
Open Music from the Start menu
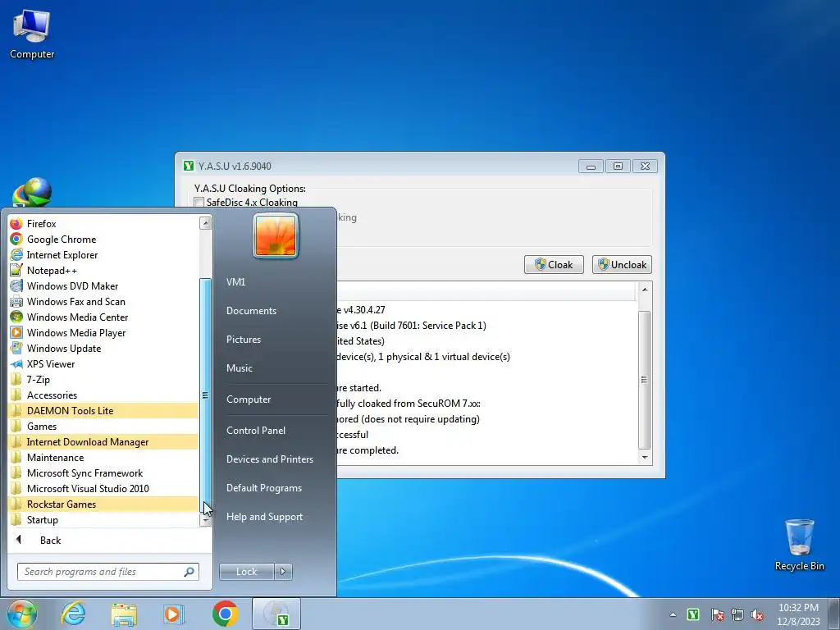tap(239, 368)
